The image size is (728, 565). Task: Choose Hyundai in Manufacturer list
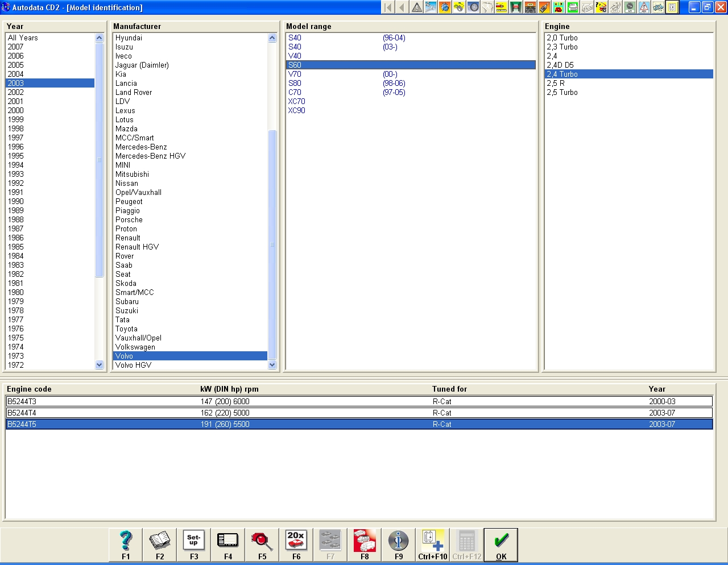[190, 38]
